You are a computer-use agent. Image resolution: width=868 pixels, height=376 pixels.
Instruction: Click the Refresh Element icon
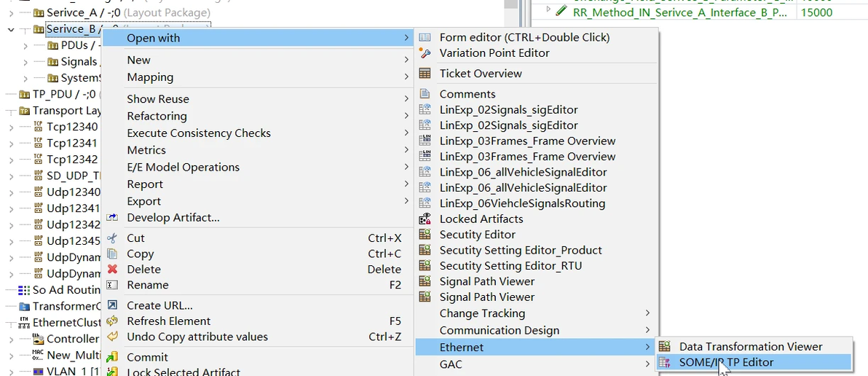112,321
